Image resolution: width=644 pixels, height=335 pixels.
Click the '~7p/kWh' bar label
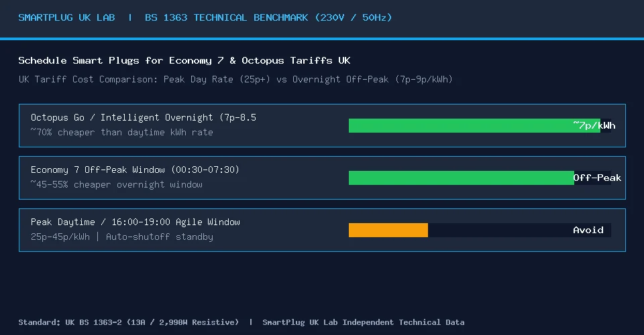point(594,125)
